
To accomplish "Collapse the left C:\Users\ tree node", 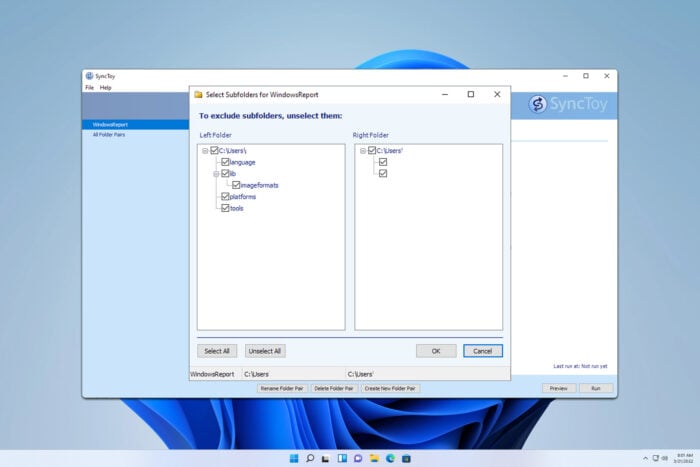I will pyautogui.click(x=205, y=151).
